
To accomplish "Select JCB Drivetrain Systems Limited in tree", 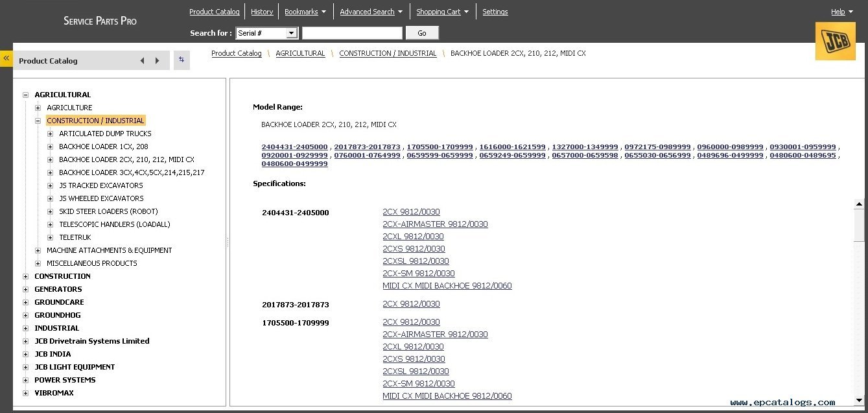I will tap(92, 341).
